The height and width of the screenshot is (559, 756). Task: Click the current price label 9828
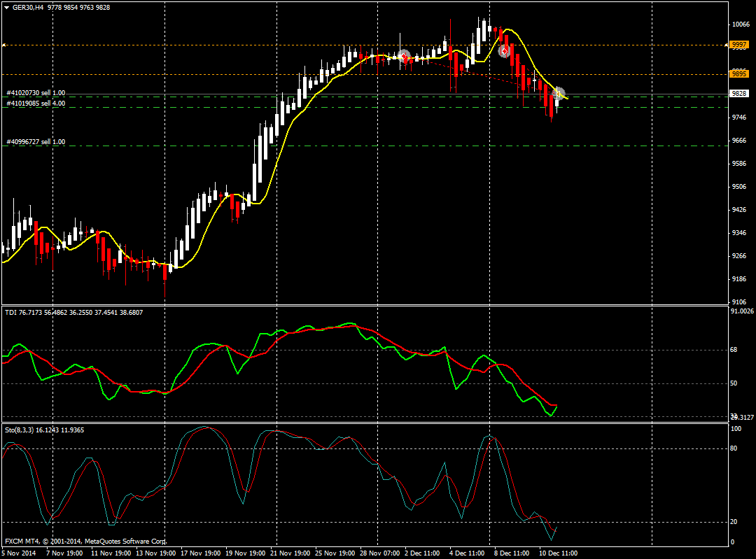(x=738, y=93)
